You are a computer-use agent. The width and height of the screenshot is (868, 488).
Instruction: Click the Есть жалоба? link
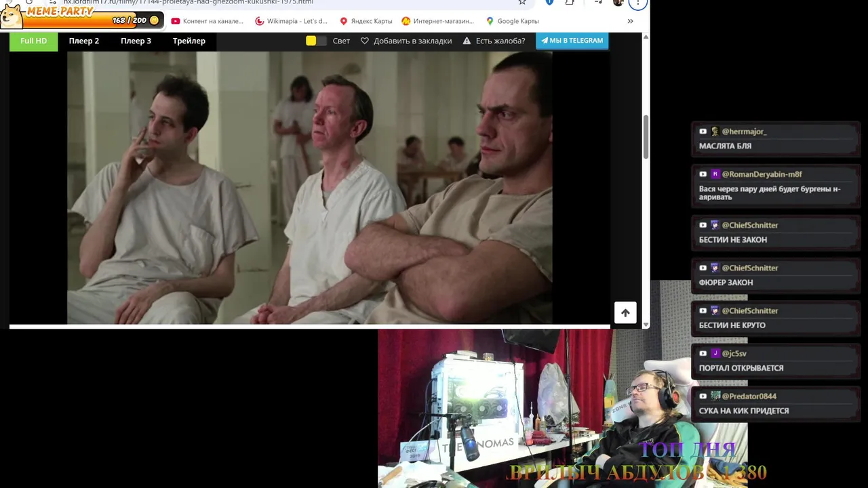500,41
